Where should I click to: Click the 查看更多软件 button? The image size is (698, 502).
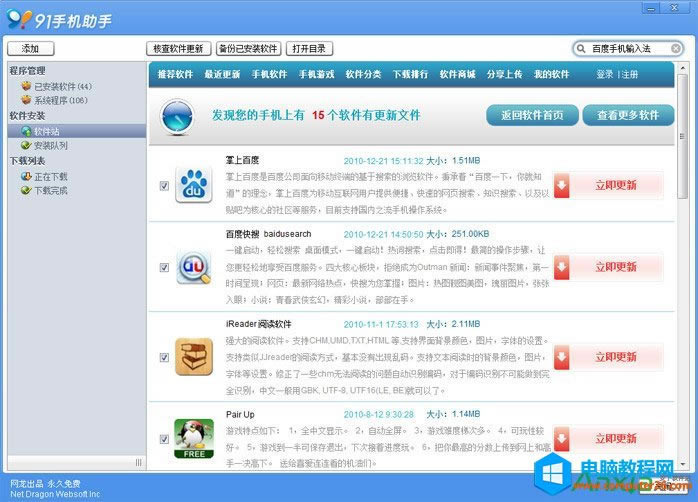tap(628, 115)
